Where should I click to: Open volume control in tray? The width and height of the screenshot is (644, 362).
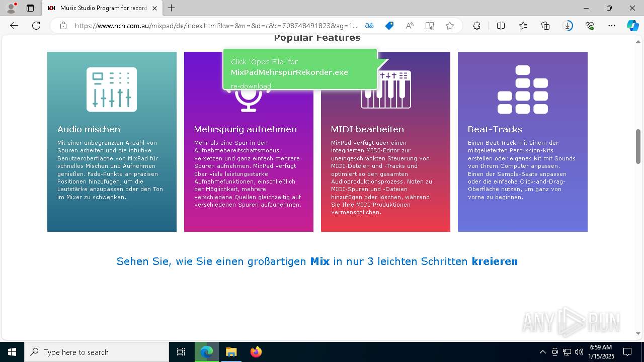pos(579,352)
